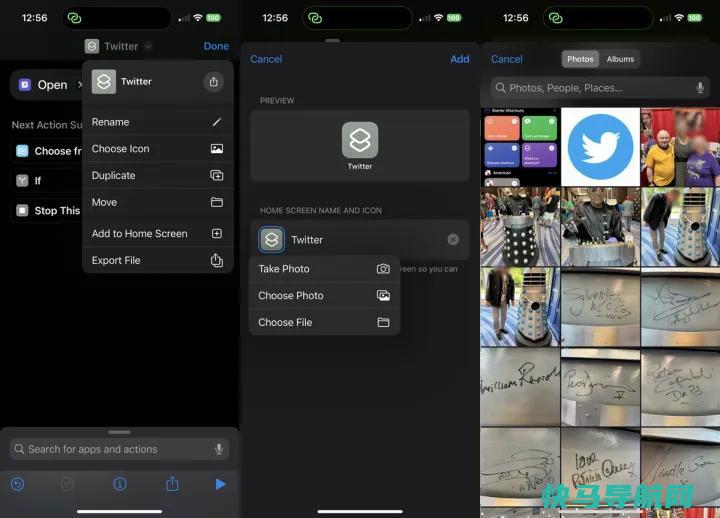
Task: Tap the home screen icon next to name
Action: pyautogui.click(x=271, y=240)
